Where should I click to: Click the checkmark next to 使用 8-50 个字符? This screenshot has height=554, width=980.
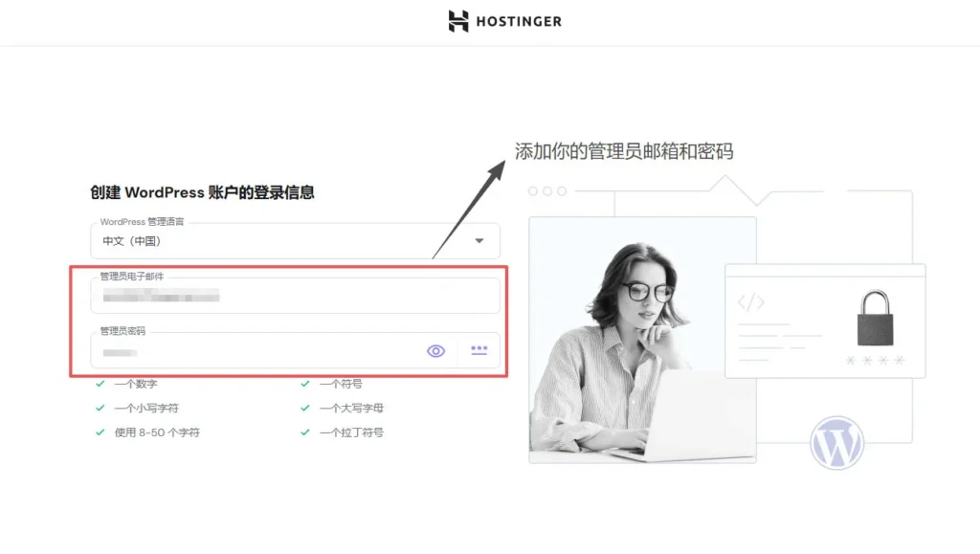(x=100, y=432)
